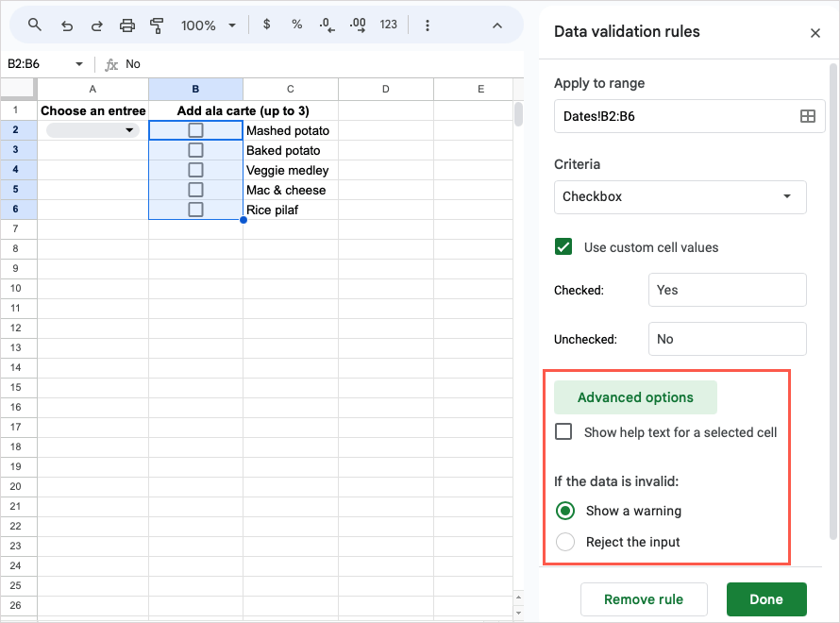The image size is (840, 623).
Task: Select the Reject the input radio button
Action: (564, 541)
